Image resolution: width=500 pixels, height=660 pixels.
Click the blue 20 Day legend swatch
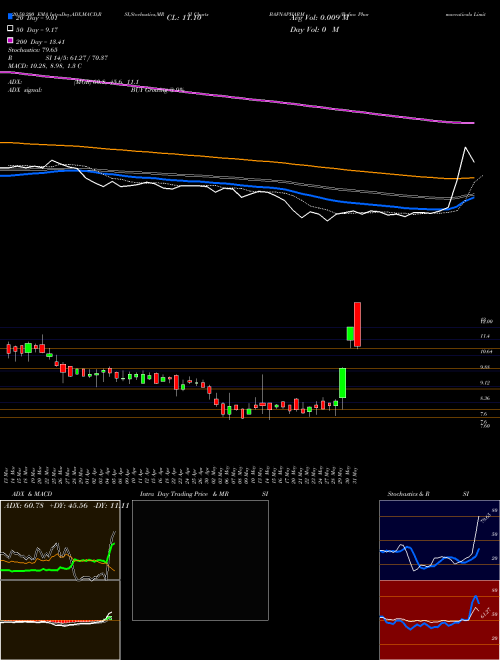click(11, 17)
